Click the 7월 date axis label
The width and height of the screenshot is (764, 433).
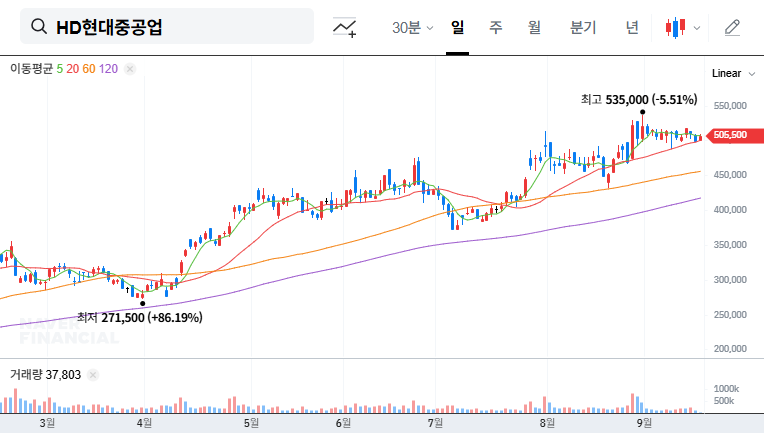(435, 423)
